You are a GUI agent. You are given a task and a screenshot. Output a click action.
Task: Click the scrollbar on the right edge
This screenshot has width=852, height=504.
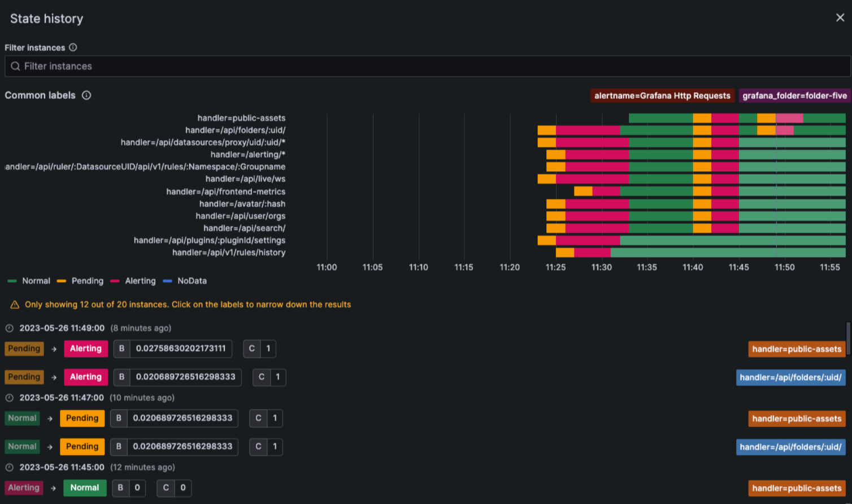[848, 339]
